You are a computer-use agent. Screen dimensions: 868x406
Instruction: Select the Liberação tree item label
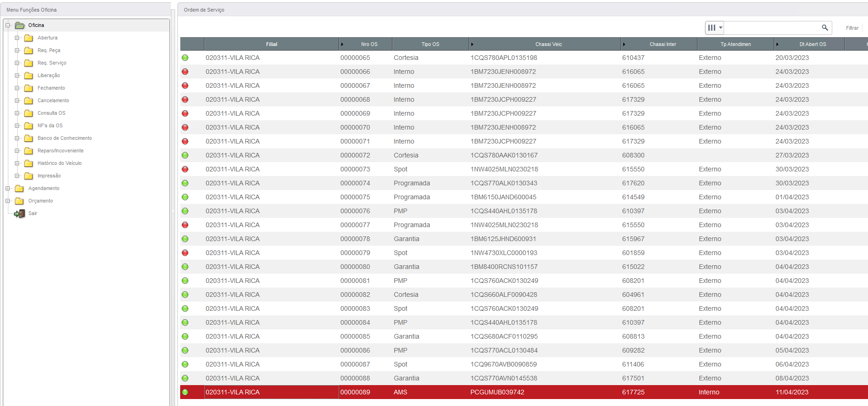click(x=49, y=76)
